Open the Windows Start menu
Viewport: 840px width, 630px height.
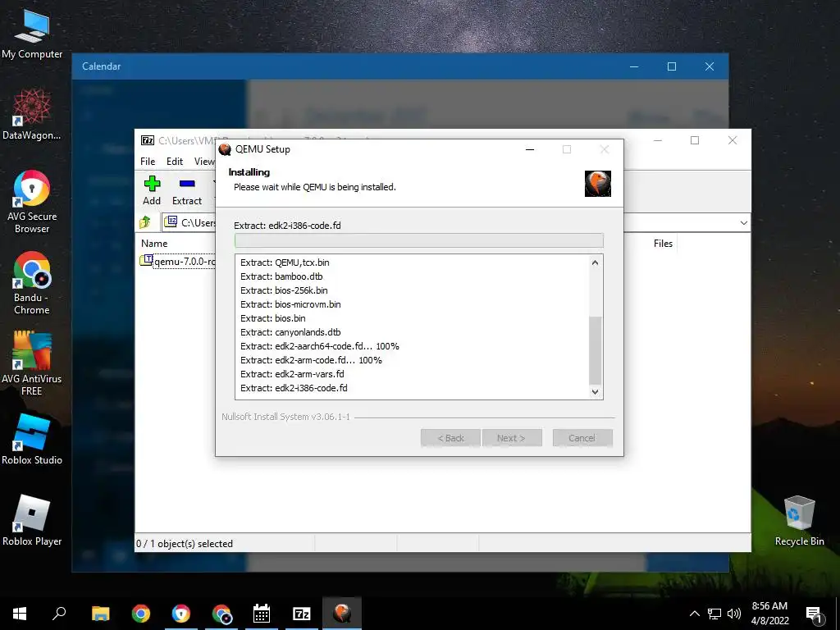click(20, 614)
